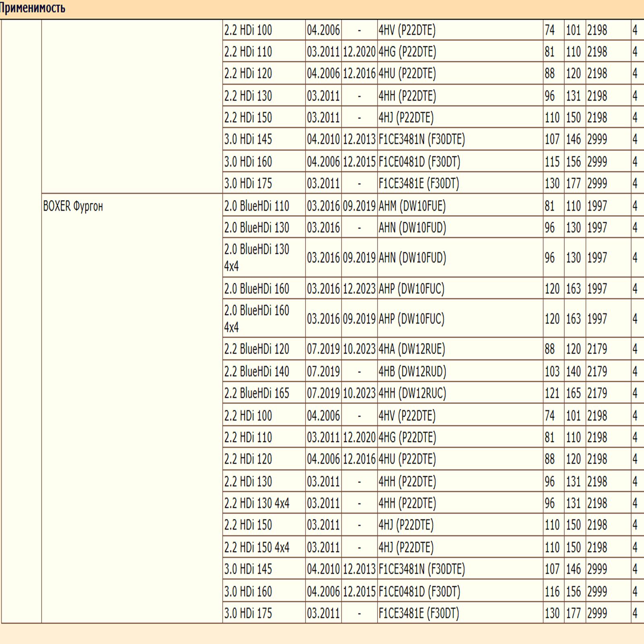Click the 2.2 HDi 130 4x4 cell
The width and height of the screenshot is (644, 644).
pyautogui.click(x=257, y=504)
